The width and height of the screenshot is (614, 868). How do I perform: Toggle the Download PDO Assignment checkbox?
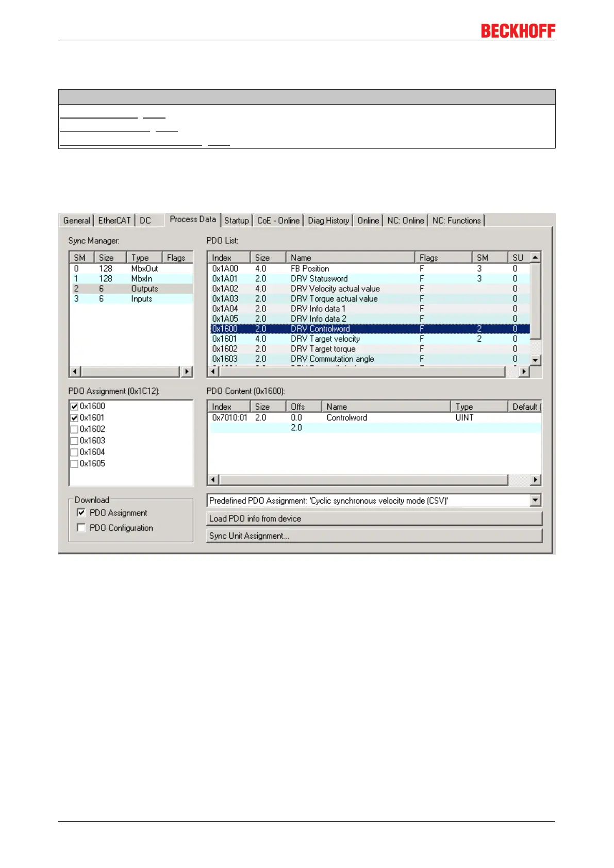click(81, 512)
